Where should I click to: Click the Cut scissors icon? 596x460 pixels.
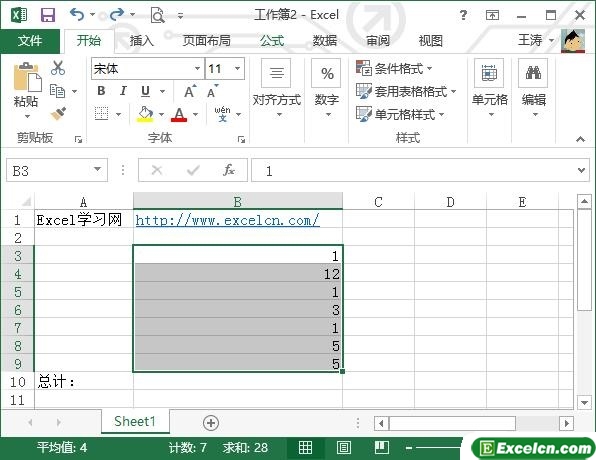[x=58, y=68]
